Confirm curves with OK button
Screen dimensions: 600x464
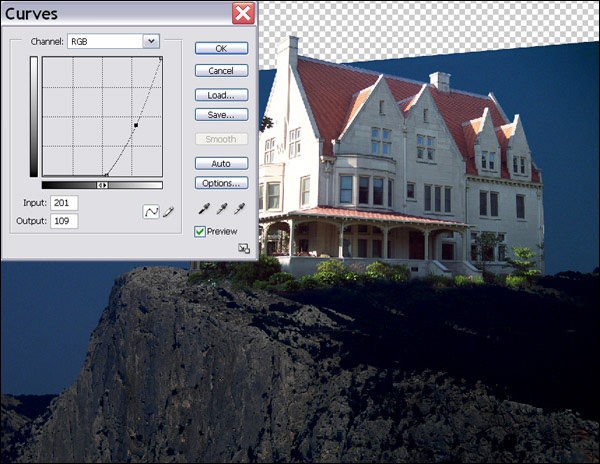pos(222,49)
